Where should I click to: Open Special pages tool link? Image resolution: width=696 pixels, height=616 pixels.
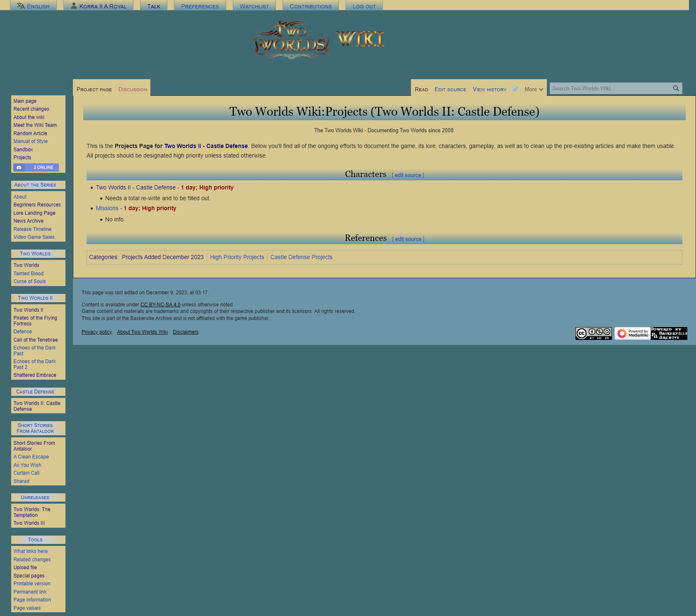29,576
